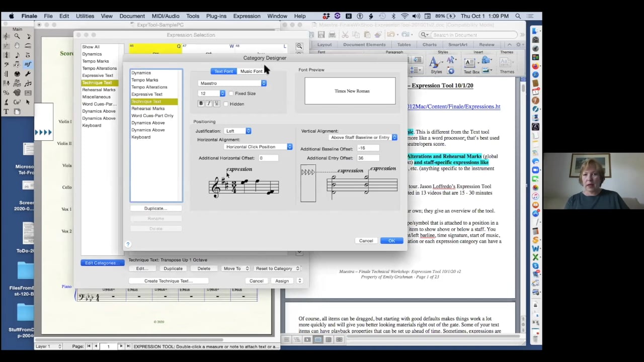Click the Additional Horizontal Offset field

tap(268, 158)
